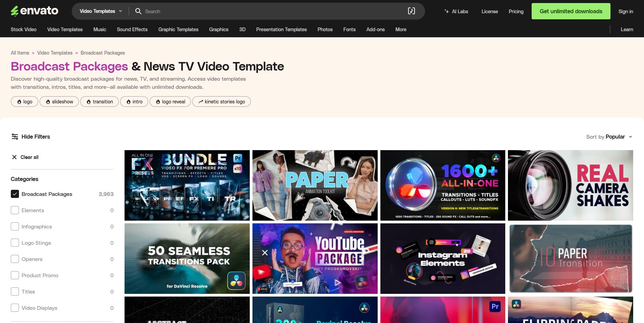Open Add-ons nav item
Image resolution: width=644 pixels, height=323 pixels.
375,29
